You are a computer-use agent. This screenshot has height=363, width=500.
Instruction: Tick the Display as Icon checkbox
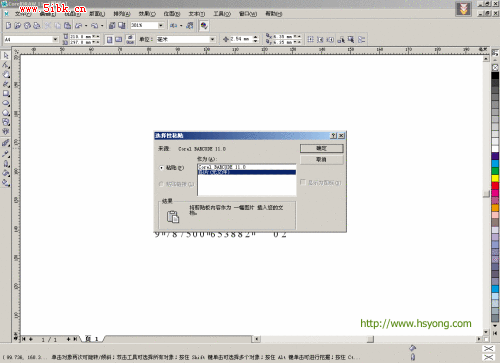(303, 182)
